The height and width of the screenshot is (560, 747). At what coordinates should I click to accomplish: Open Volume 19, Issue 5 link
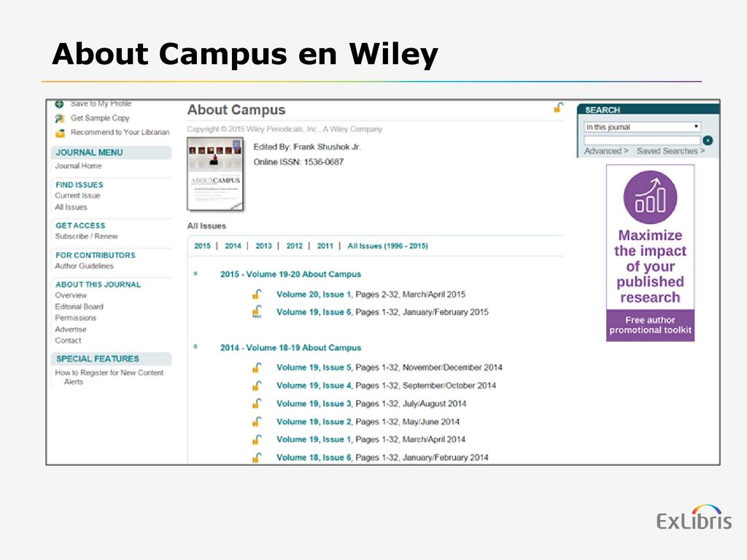coord(314,367)
